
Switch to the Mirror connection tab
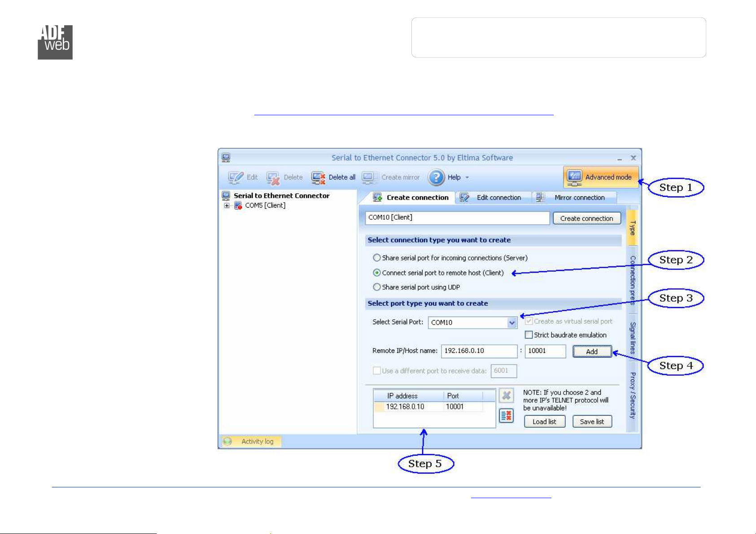pyautogui.click(x=574, y=198)
